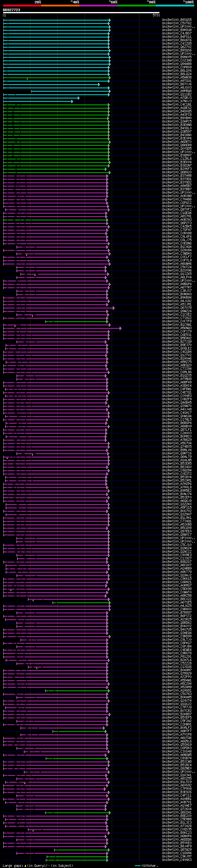Select the UniRef100_Q8U2A1 row label
This screenshot has width=197, height=868.
tap(177, 812)
